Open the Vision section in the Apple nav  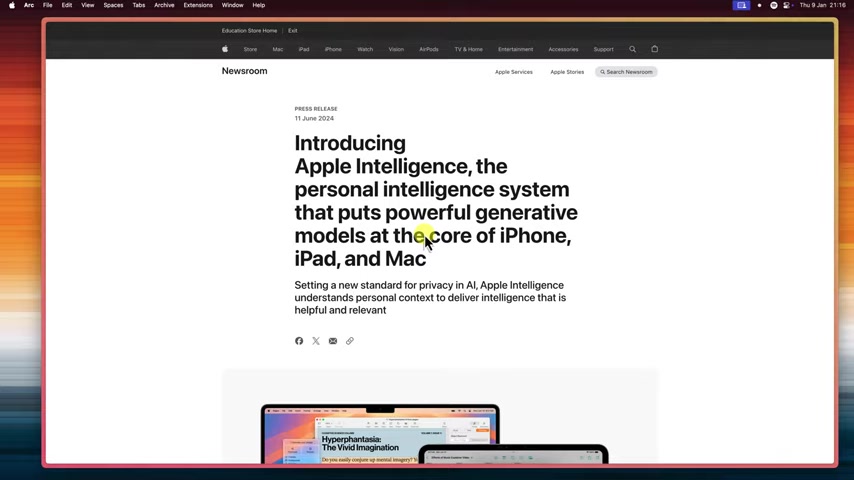396,50
